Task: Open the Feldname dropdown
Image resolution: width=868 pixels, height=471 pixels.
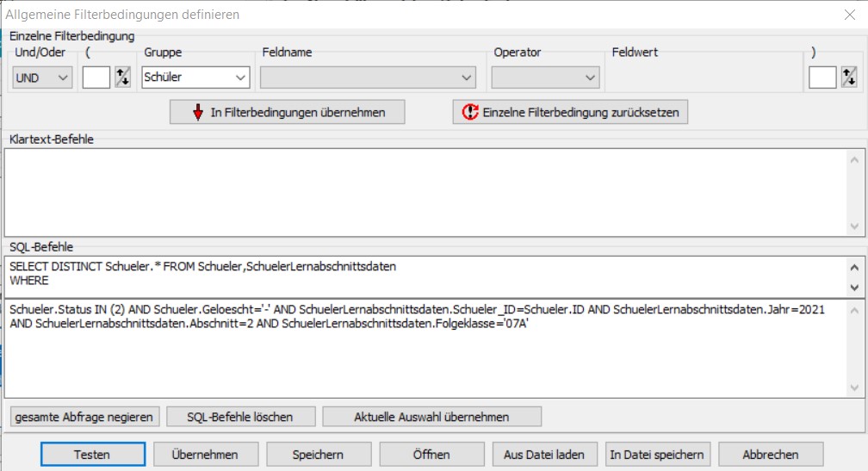Action: click(x=368, y=77)
